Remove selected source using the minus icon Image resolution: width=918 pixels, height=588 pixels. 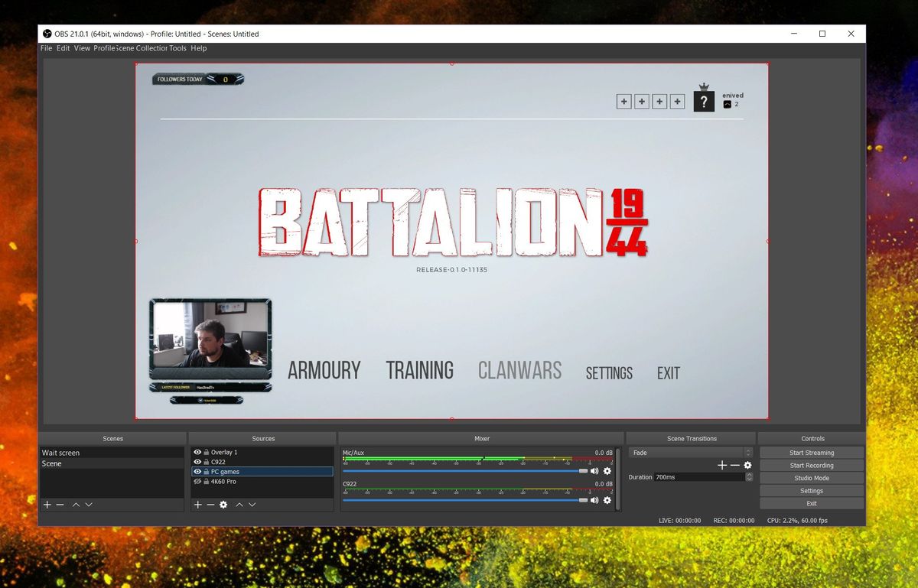coord(210,504)
